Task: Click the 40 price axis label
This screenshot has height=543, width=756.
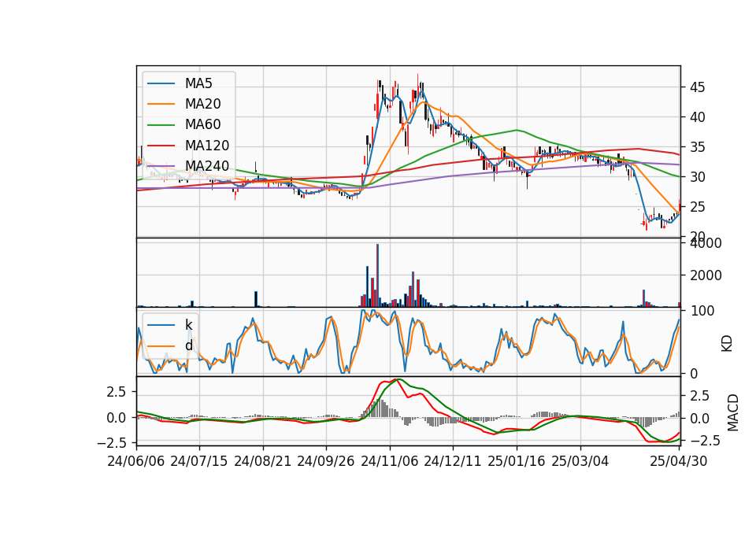Action: [x=697, y=117]
